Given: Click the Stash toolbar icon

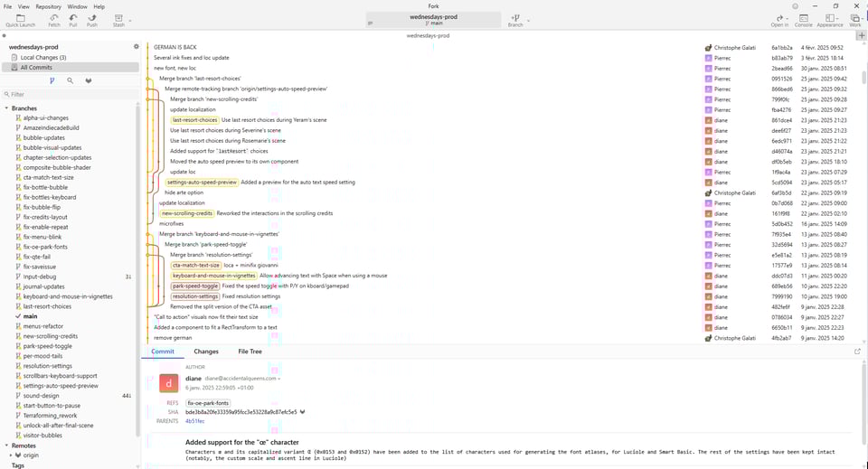Looking at the screenshot, I should [118, 21].
